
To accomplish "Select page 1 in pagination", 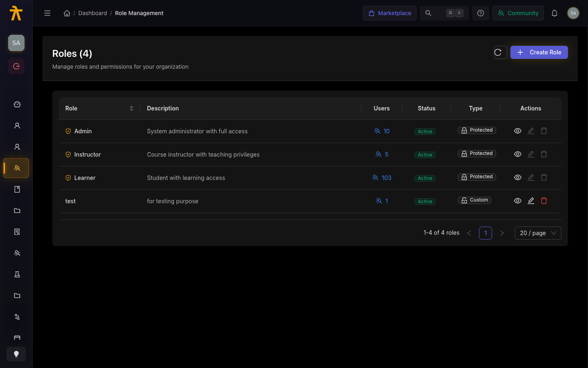I will coord(486,233).
